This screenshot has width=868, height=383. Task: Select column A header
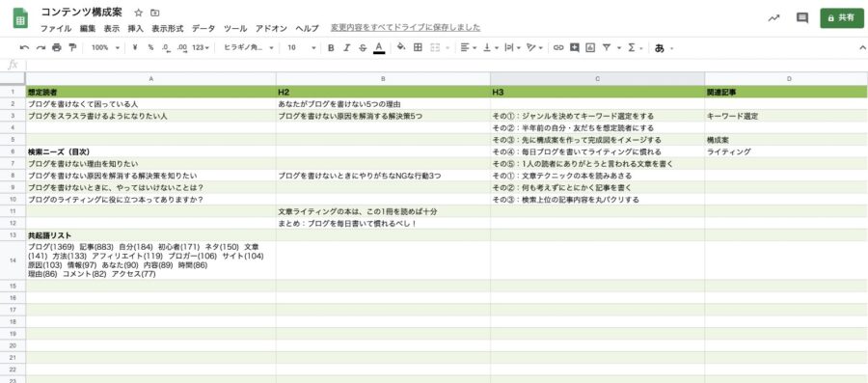pyautogui.click(x=151, y=79)
